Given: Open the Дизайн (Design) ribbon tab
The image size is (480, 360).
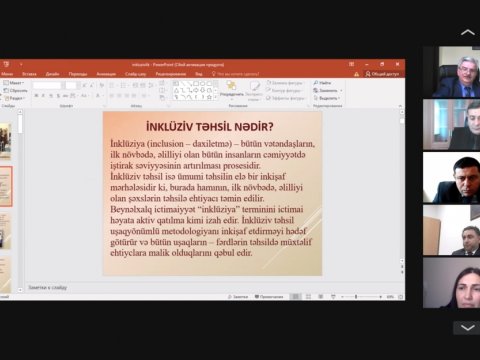Looking at the screenshot, I should [x=53, y=74].
